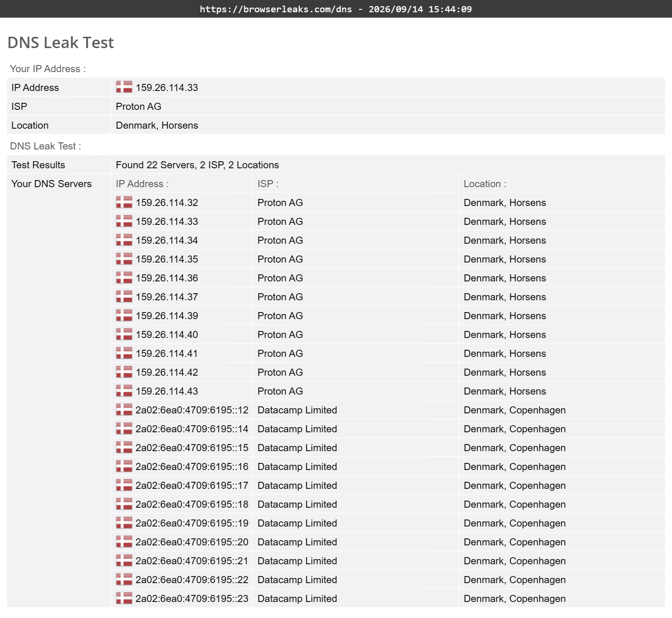Click the flag beside 2a02:6ea0:4709:6195::19
The height and width of the screenshot is (618, 672).
pyautogui.click(x=124, y=522)
